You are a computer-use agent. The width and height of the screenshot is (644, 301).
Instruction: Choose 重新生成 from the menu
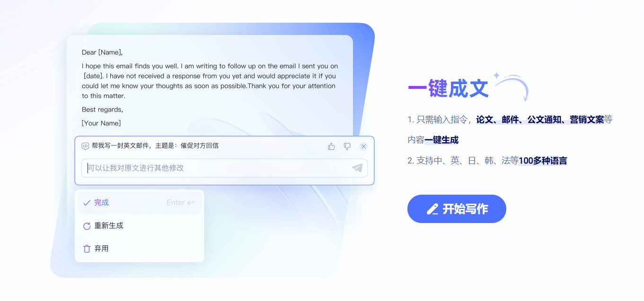pos(139,226)
